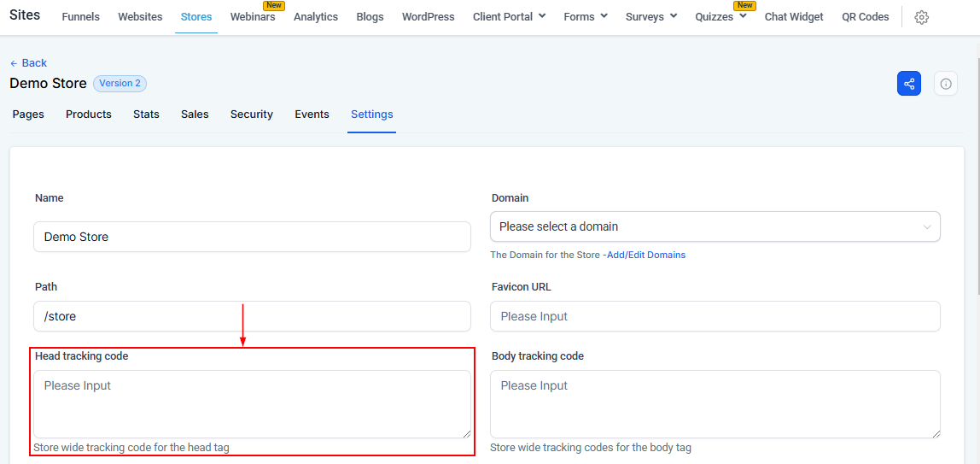Open the settings gear in top navigation
980x464 pixels.
(921, 17)
